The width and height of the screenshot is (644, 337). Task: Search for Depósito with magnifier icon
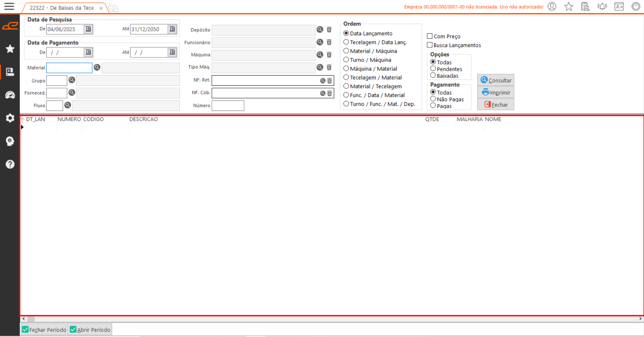(x=320, y=30)
